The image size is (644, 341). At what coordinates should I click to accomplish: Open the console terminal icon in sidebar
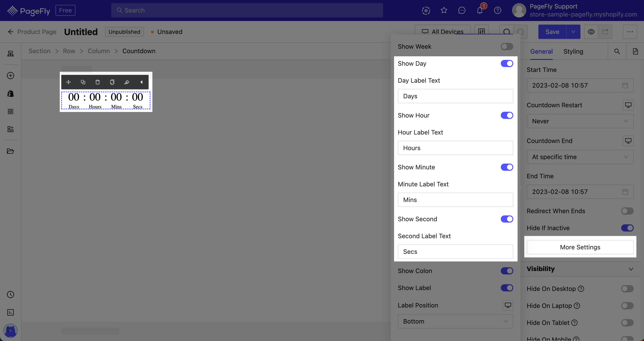coord(11,312)
